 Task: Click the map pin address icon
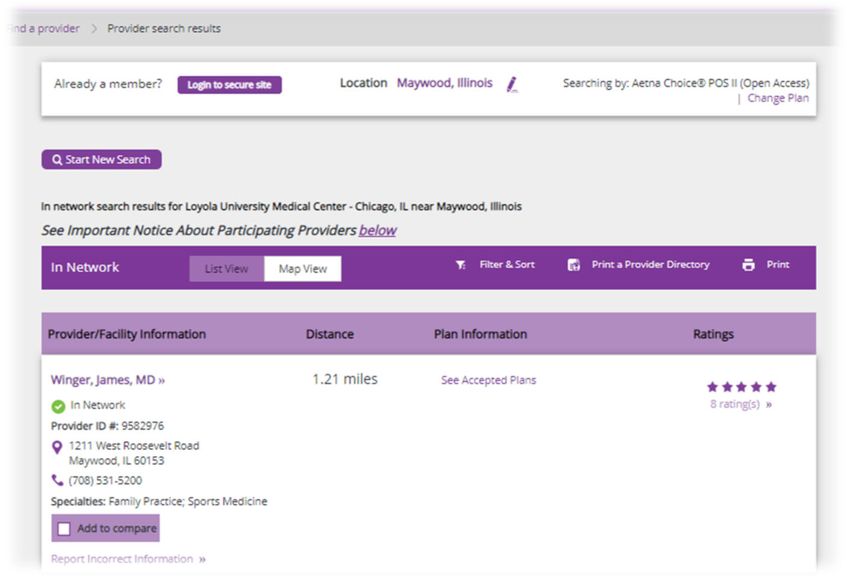(56, 447)
